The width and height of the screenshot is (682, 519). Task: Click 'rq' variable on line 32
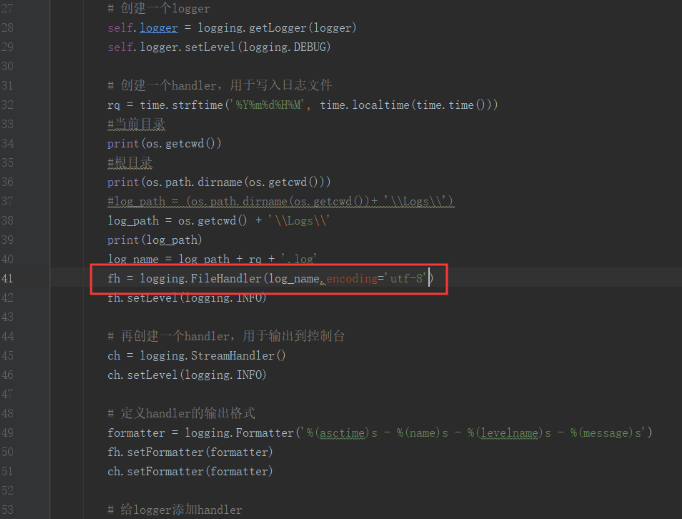(x=114, y=106)
